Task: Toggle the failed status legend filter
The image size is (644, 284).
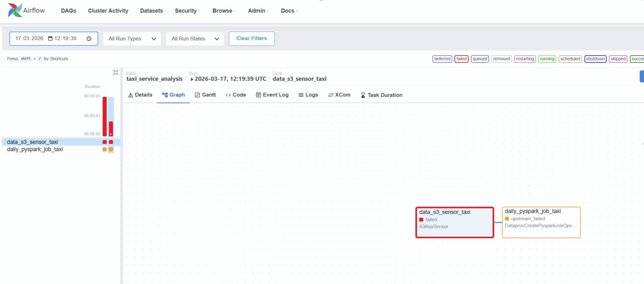Action: click(x=461, y=59)
